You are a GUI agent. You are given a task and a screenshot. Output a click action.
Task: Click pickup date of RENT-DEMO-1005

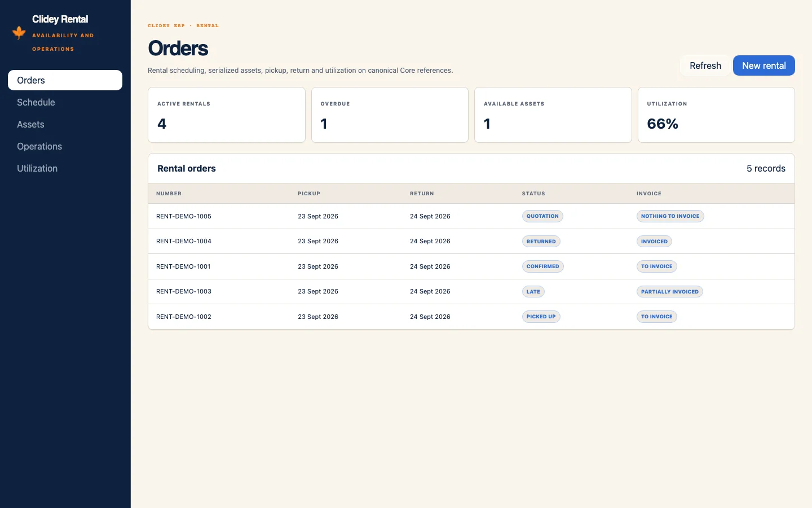318,216
